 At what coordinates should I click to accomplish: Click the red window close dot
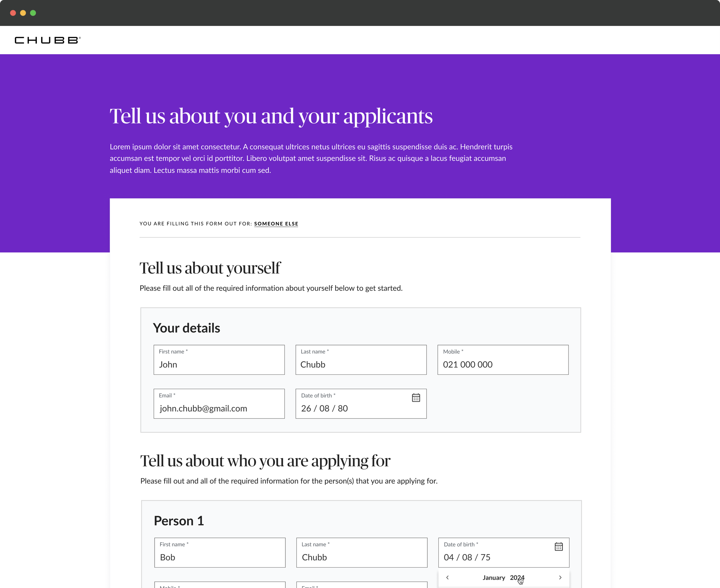[x=13, y=13]
